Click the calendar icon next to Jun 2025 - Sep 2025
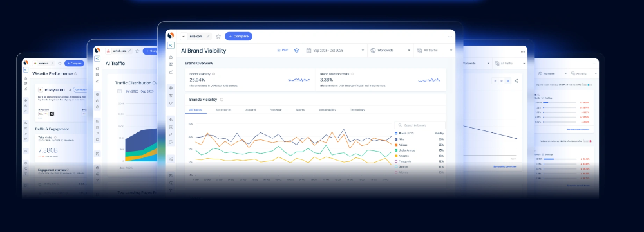Viewport: 644px width, 232px height. tap(120, 91)
